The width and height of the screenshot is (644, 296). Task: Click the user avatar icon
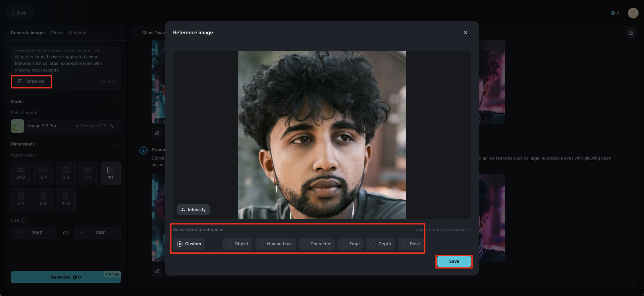pos(633,13)
